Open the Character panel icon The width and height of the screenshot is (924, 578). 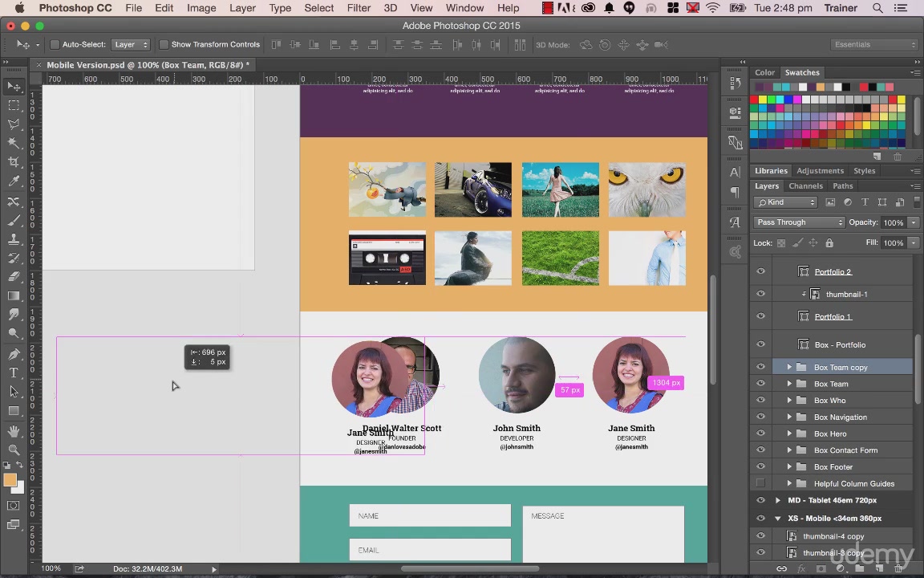(735, 173)
